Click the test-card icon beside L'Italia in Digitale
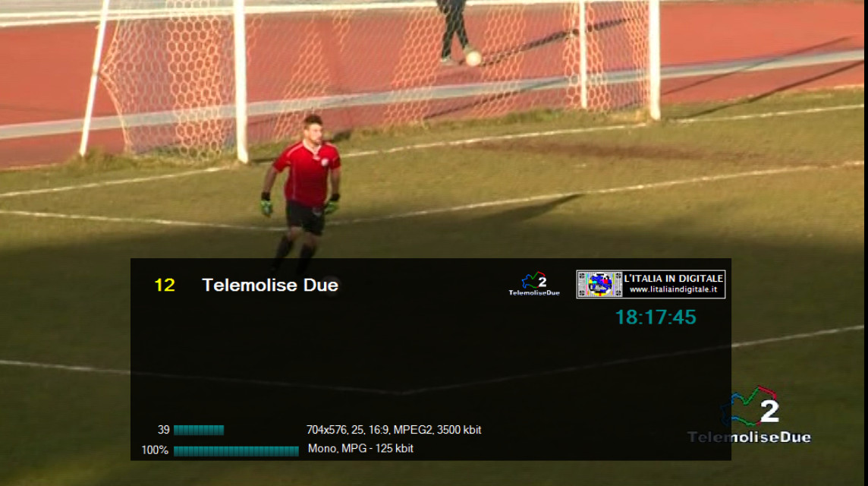Screen dimensions: 868x486 (599, 284)
